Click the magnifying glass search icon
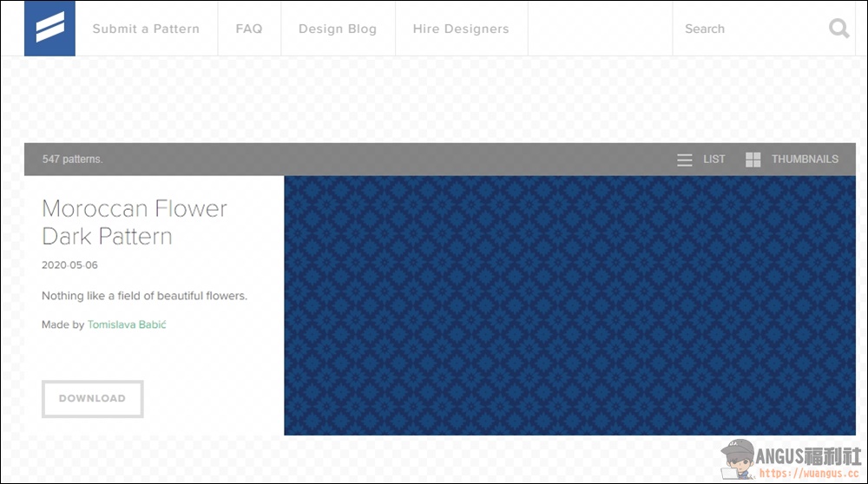The image size is (868, 484). pos(838,29)
